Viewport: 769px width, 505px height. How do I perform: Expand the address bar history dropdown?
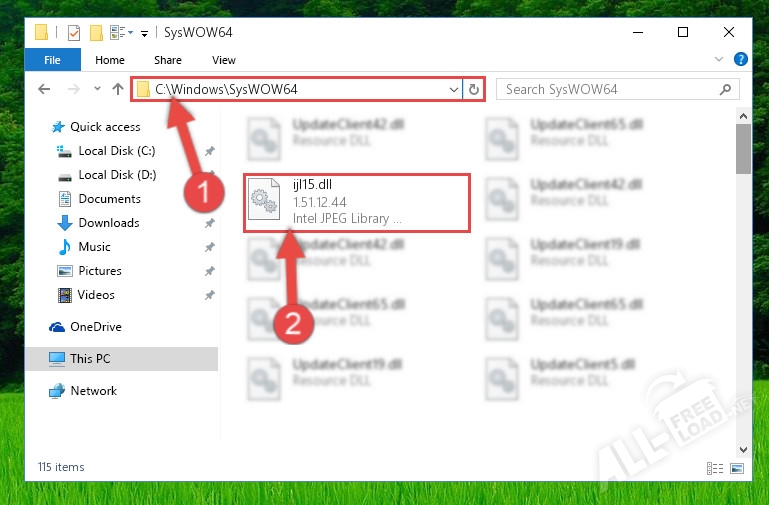click(455, 90)
